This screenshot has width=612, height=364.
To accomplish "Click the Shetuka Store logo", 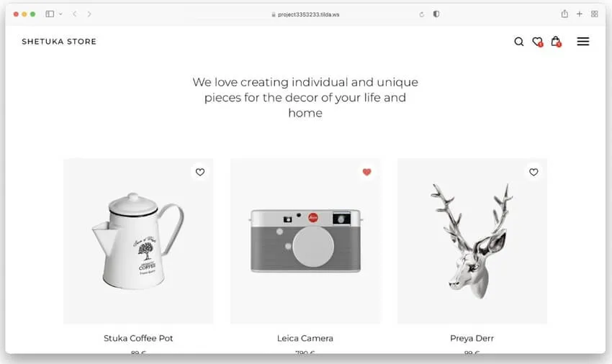I will click(59, 42).
